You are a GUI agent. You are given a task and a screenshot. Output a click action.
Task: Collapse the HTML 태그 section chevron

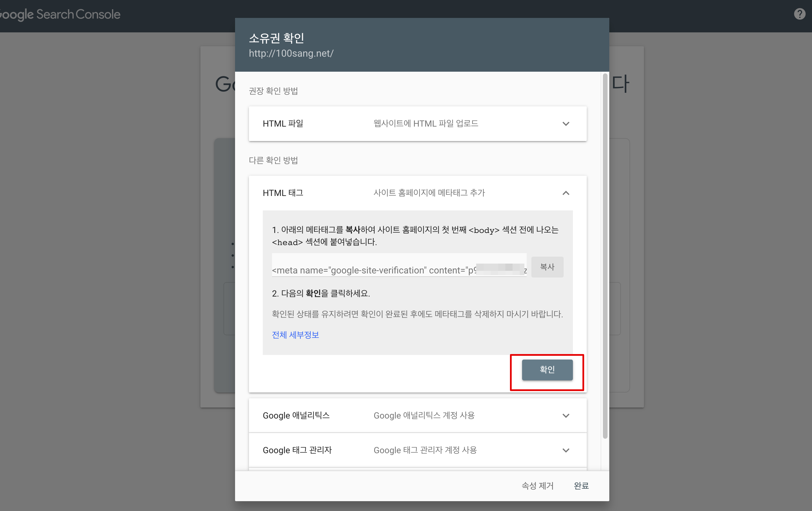566,193
